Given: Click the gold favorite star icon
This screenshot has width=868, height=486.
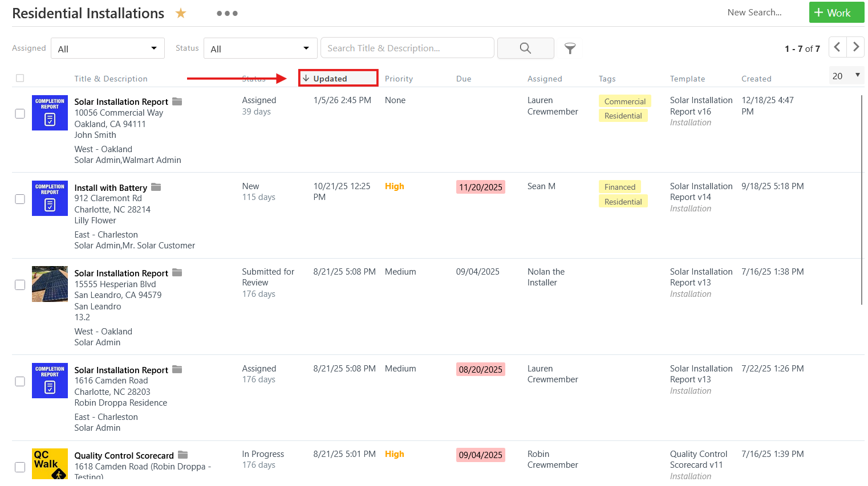Looking at the screenshot, I should [181, 13].
